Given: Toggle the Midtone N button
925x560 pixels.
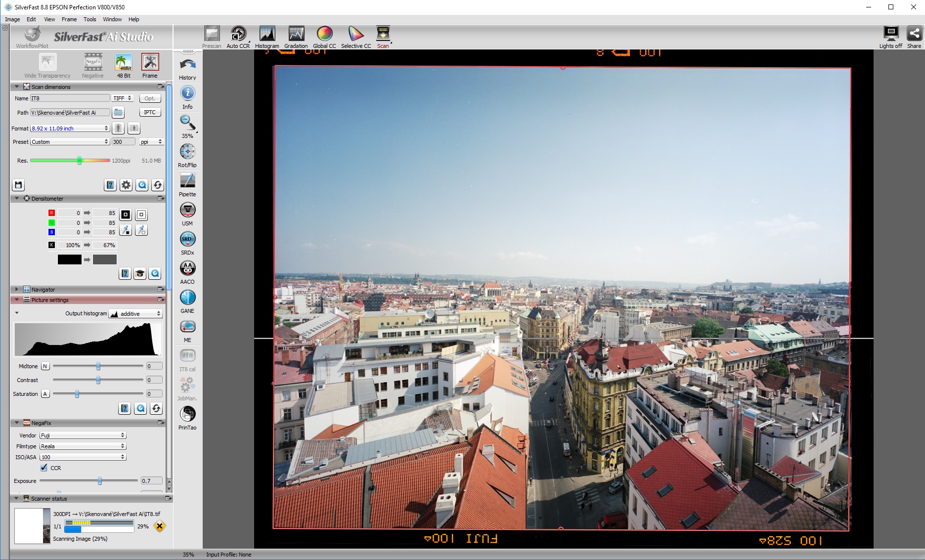Looking at the screenshot, I should [x=45, y=366].
